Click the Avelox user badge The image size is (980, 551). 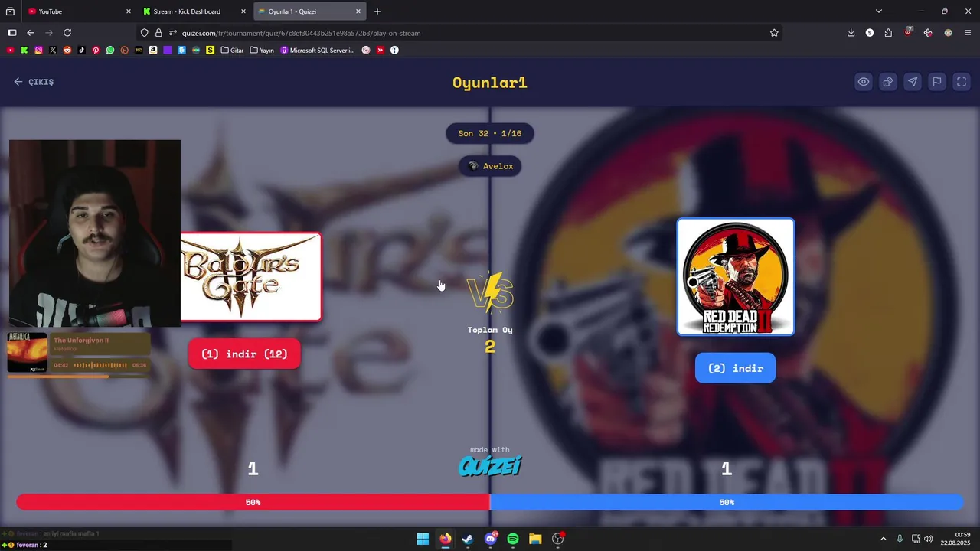click(x=490, y=166)
